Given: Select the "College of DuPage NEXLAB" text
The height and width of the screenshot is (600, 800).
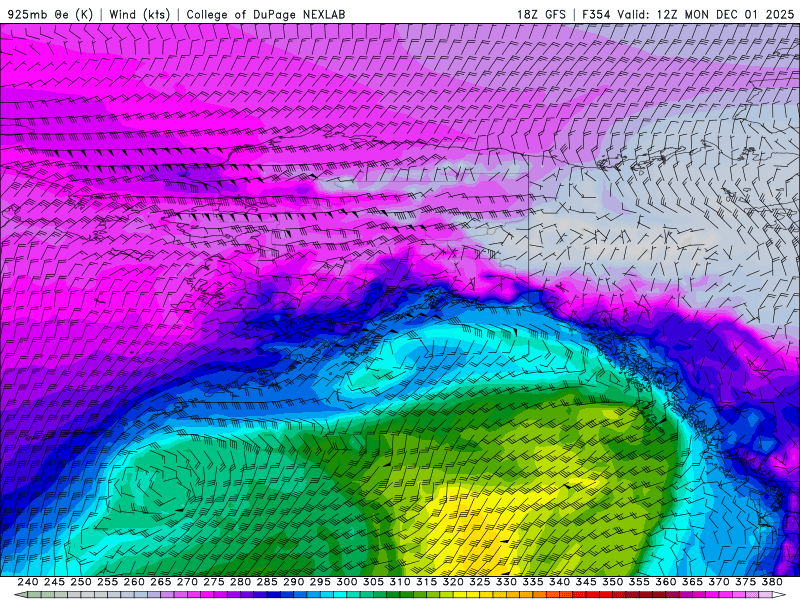Looking at the screenshot, I should pyautogui.click(x=265, y=14).
